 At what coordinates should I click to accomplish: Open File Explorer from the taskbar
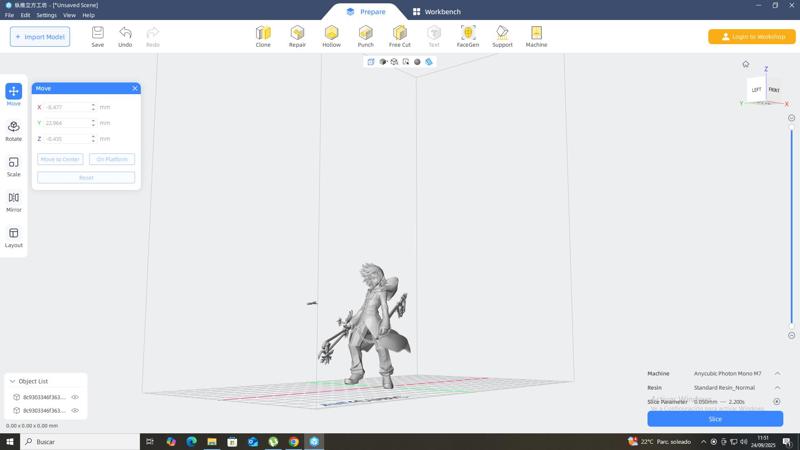(212, 441)
